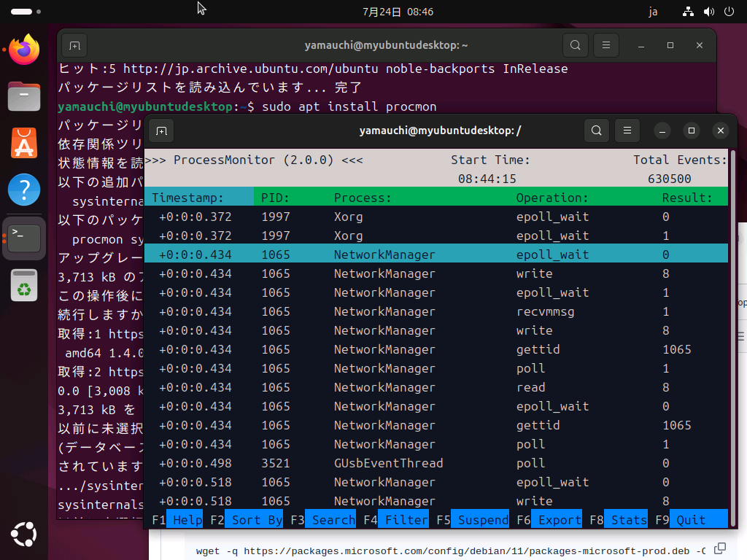Screen dimensions: 747x560
Task: Open Ubuntu desktop help from the dock
Action: pos(24,189)
